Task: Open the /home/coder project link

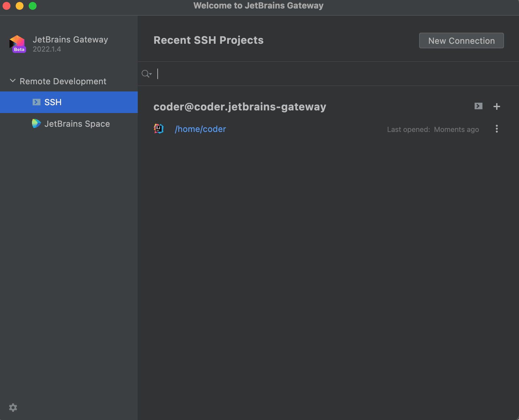Action: pos(200,129)
